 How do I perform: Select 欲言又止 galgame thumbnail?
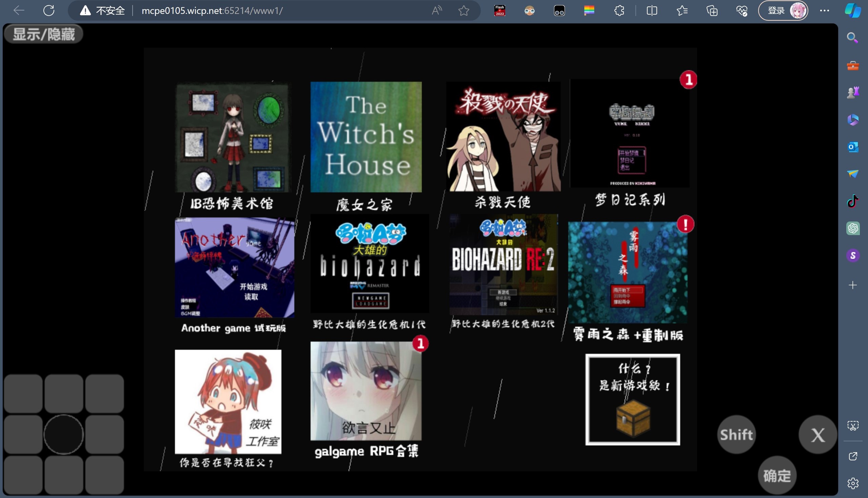(366, 391)
